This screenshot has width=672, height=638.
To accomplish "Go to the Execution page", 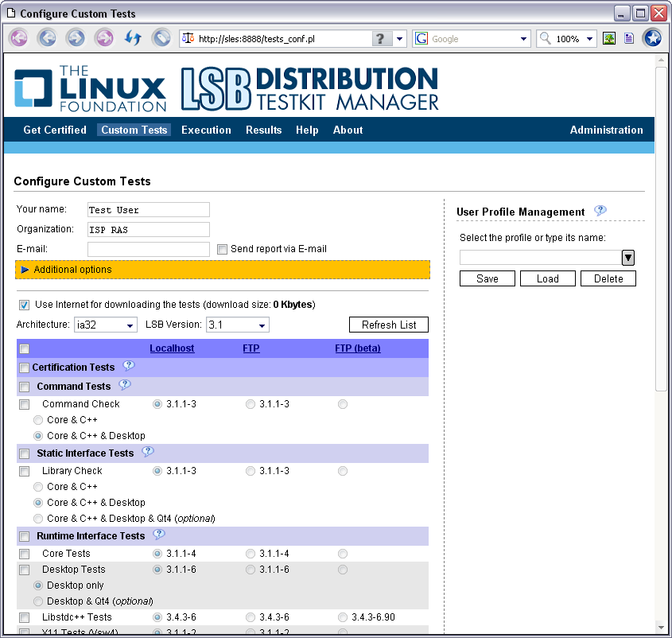I will coord(206,130).
